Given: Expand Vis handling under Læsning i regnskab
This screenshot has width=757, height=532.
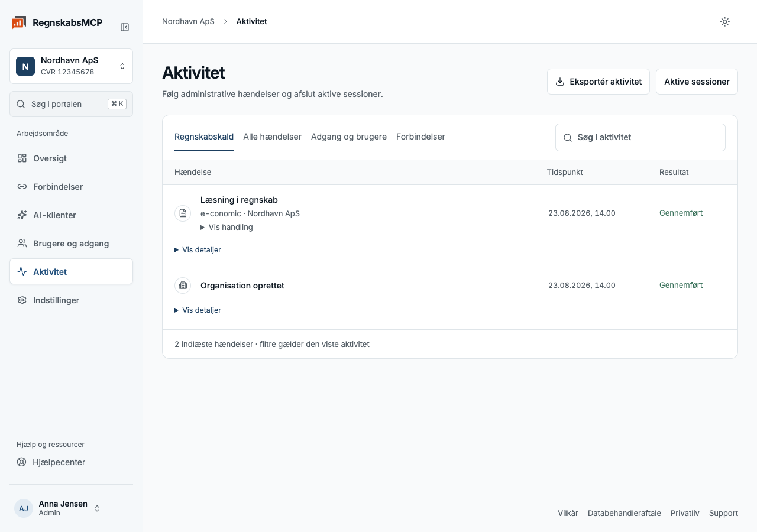Looking at the screenshot, I should pos(227,228).
